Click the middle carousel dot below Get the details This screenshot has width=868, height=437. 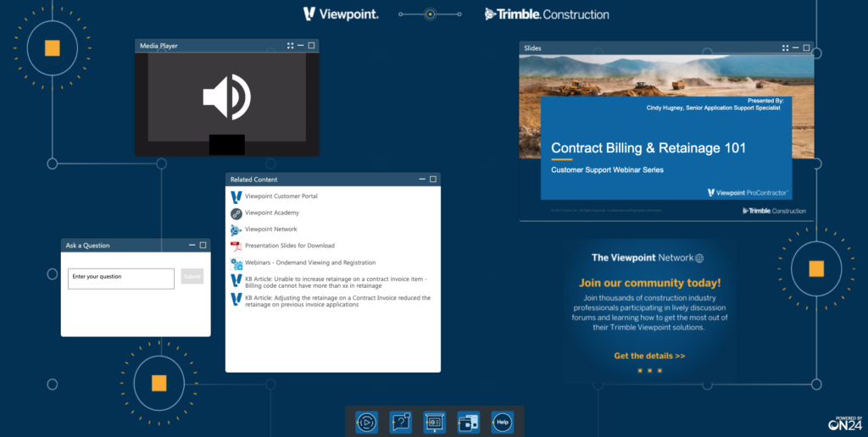[649, 371]
